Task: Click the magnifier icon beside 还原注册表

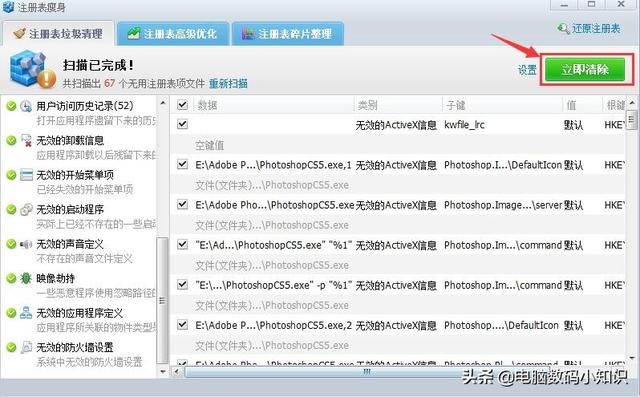Action: point(563,29)
